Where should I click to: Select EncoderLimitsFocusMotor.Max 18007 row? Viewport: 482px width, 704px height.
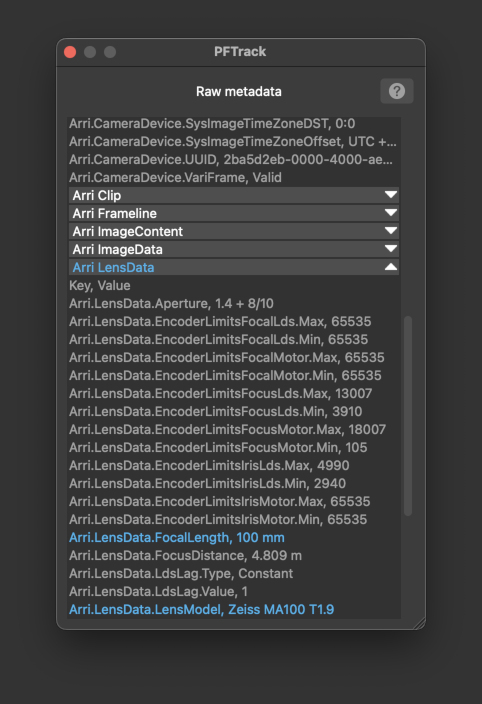(234, 429)
